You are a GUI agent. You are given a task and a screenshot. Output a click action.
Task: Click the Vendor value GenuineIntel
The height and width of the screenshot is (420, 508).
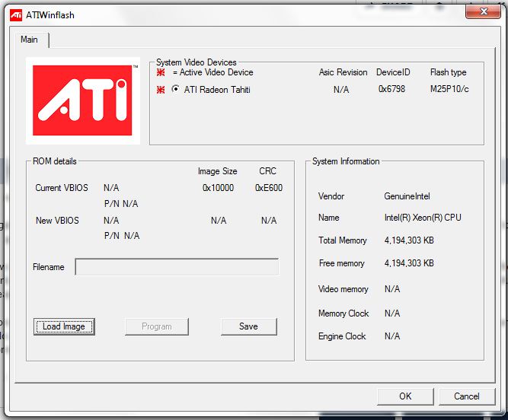point(407,196)
